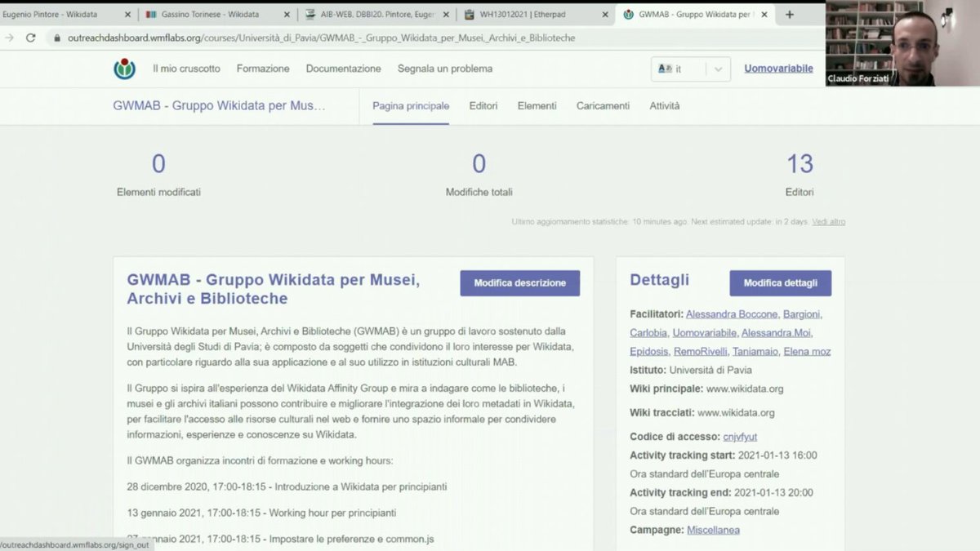
Task: Click the Activity tracking start date value
Action: (x=776, y=455)
